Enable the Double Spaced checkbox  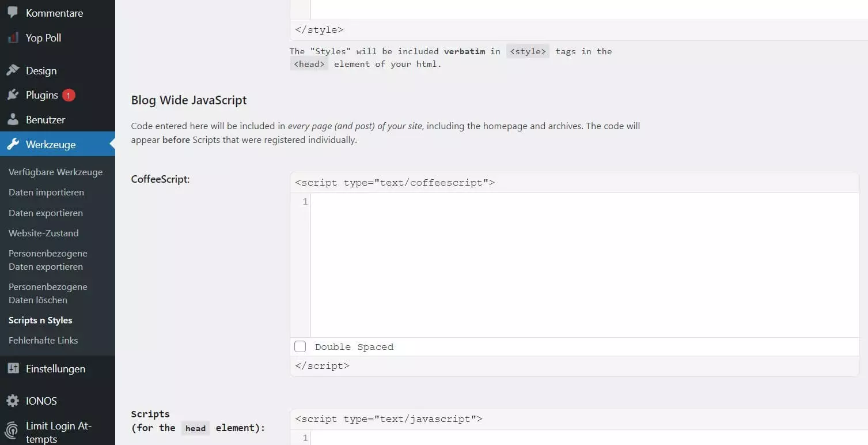coord(300,346)
